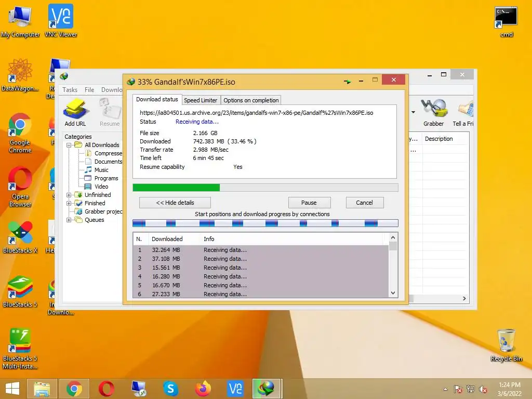Click the Hide details button
The width and height of the screenshot is (532, 399).
pos(175,203)
